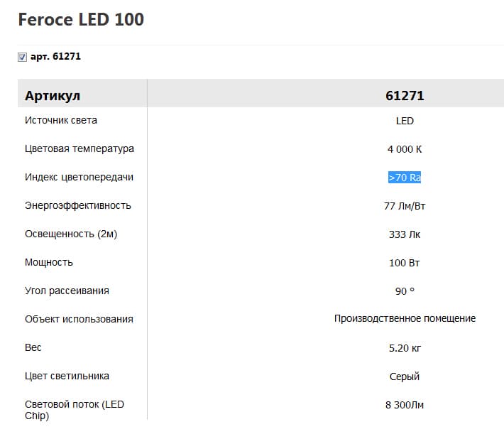
Task: Click the Объект использования label
Action: click(79, 319)
